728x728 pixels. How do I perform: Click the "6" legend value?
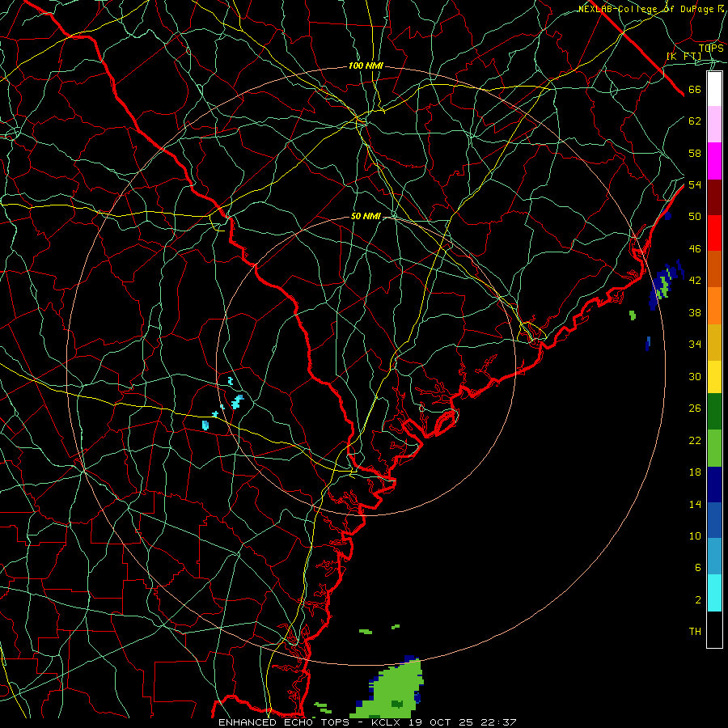697,568
